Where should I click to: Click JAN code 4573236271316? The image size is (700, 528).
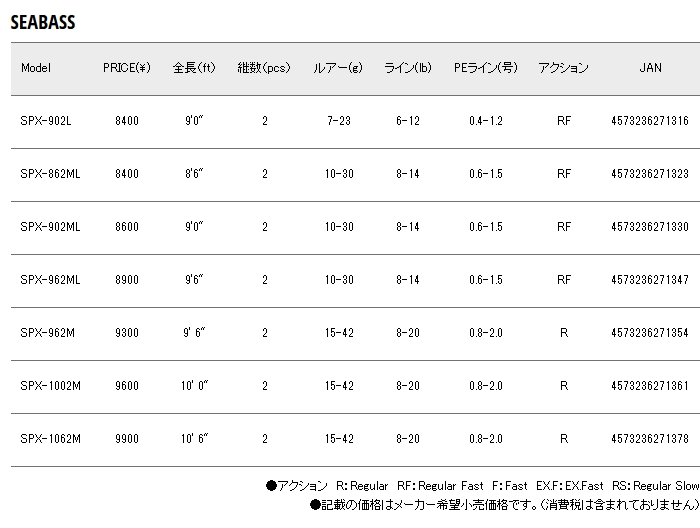(x=650, y=121)
